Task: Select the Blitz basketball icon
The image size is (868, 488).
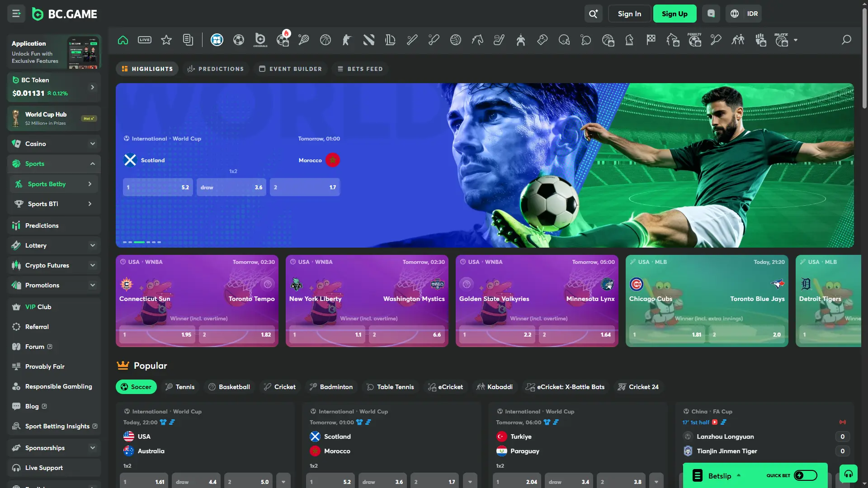Action: click(781, 40)
